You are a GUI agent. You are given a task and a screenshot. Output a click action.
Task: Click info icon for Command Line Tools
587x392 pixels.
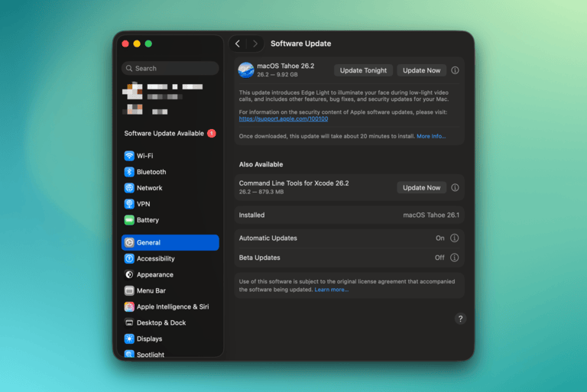(455, 187)
